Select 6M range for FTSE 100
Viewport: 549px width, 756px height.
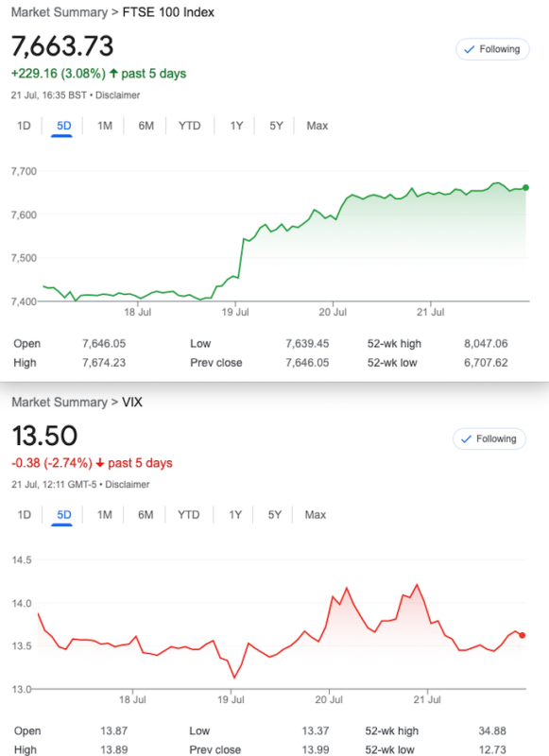click(146, 126)
